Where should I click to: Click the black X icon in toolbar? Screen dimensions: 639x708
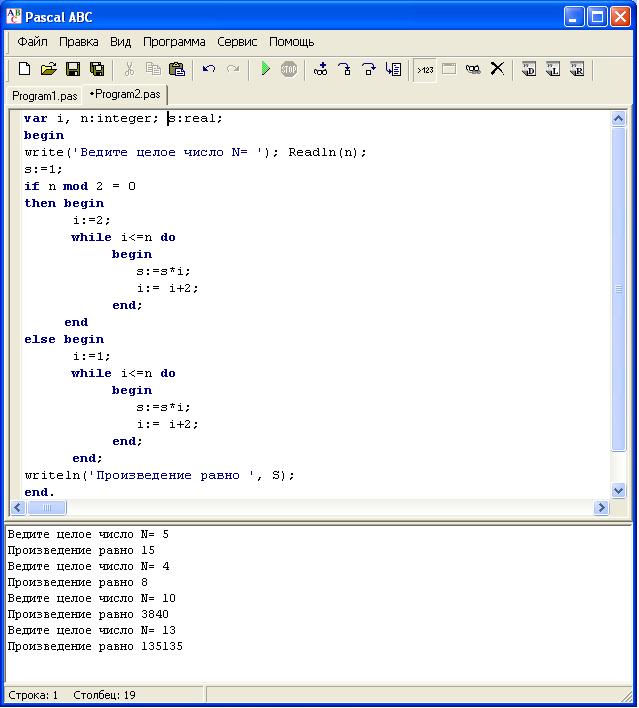497,69
